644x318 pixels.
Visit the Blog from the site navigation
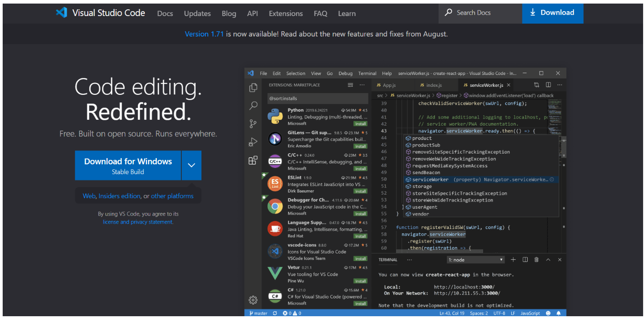229,13
